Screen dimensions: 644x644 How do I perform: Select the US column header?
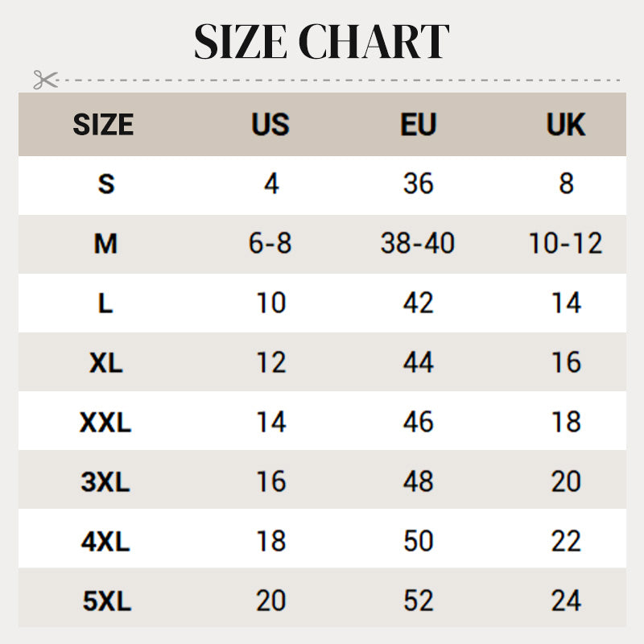270,125
